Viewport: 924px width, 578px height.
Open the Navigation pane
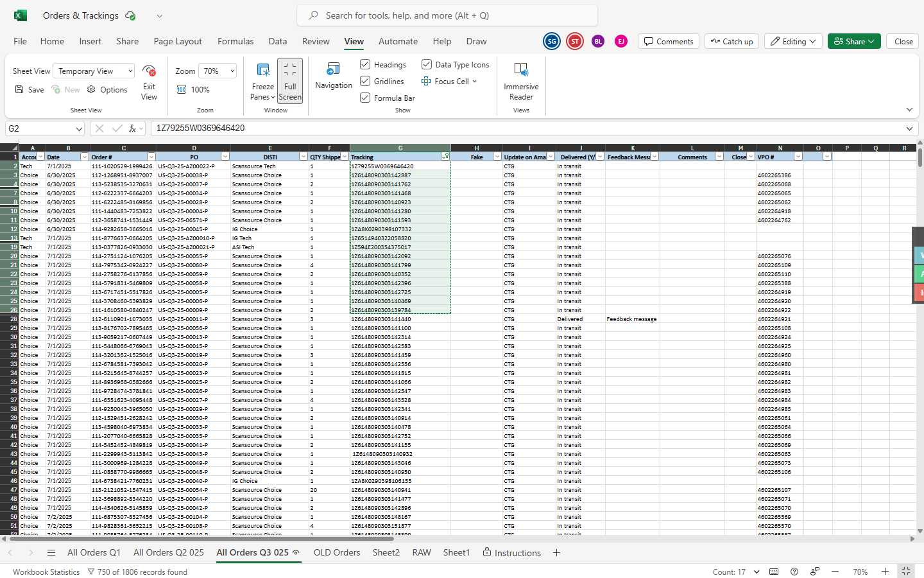[x=334, y=76]
